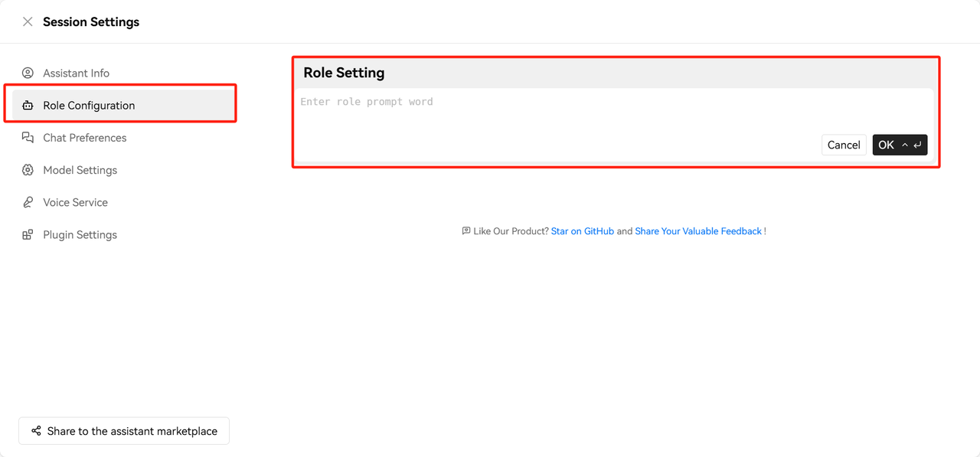980x457 pixels.
Task: Close the Session Settings panel
Action: point(28,22)
